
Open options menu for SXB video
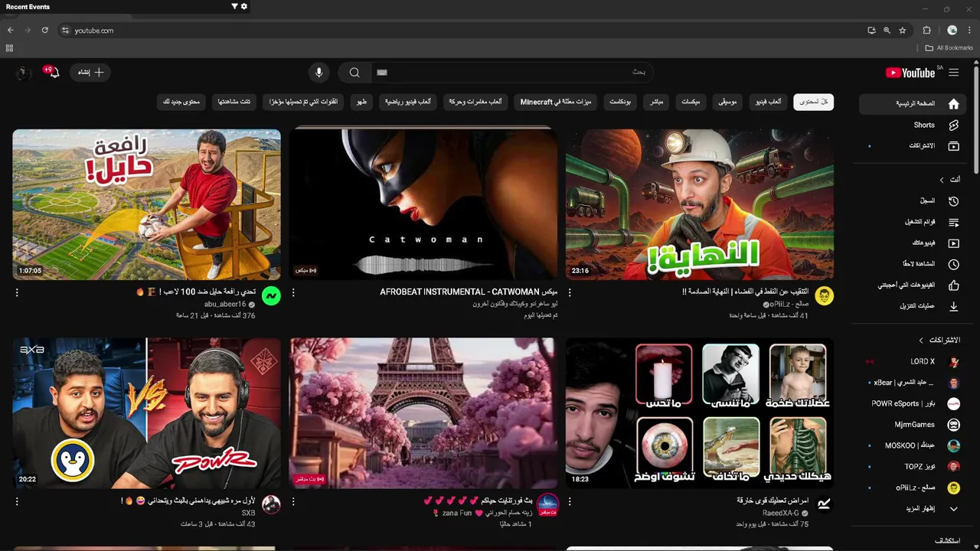17,502
